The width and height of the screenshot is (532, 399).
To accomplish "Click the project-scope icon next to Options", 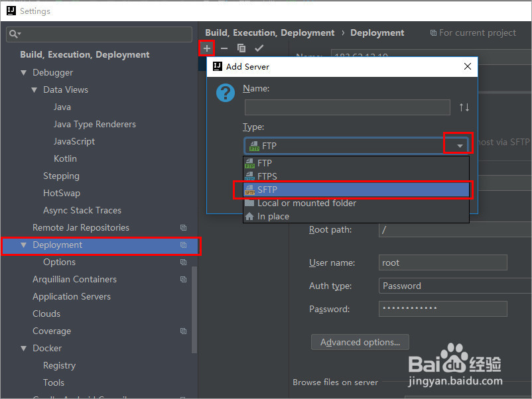I will (x=183, y=262).
